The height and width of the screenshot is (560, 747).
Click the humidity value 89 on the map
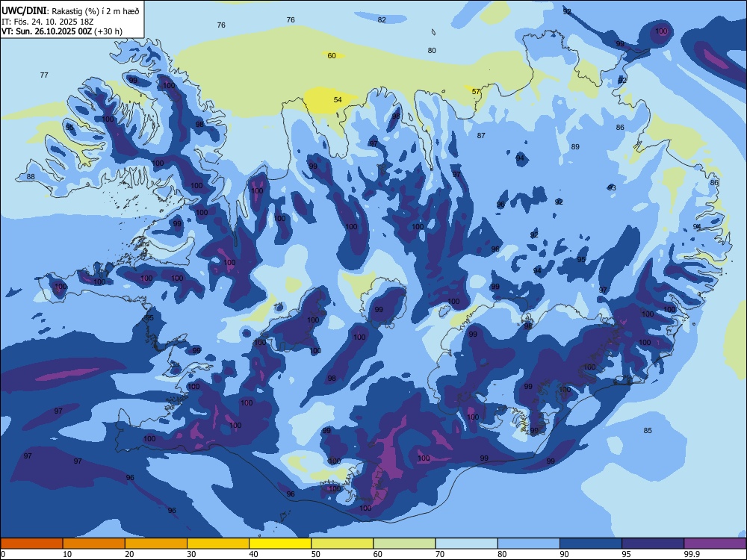click(575, 146)
